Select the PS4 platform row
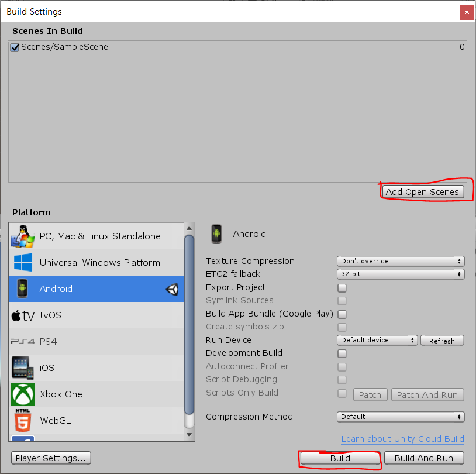Viewport: 476px width, 474px height. [x=96, y=341]
